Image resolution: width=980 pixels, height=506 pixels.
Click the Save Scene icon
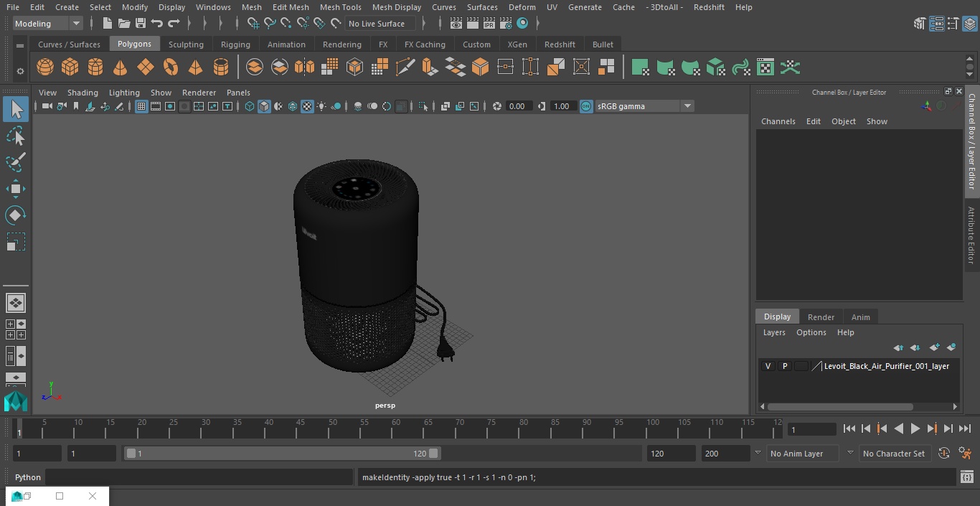(x=141, y=24)
